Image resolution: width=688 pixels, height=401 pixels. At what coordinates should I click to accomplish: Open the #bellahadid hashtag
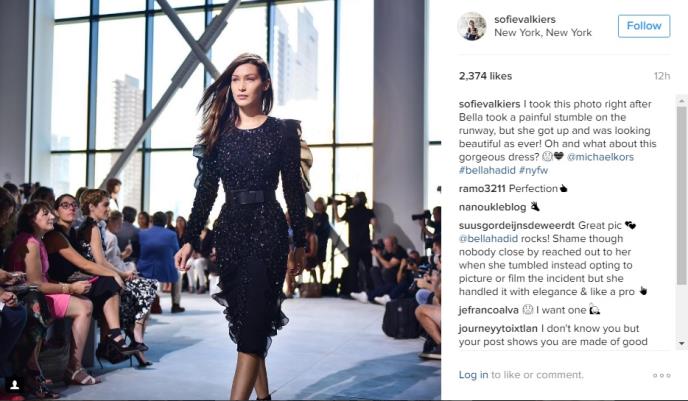(x=487, y=170)
